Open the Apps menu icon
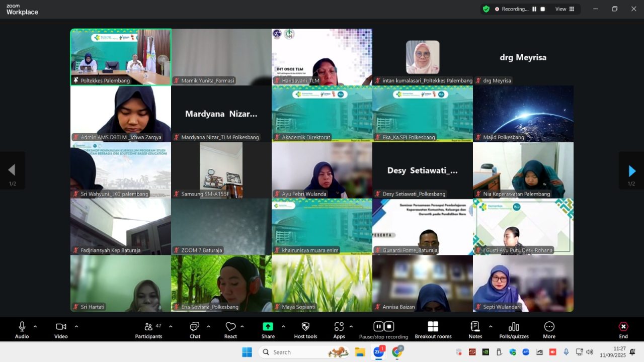The height and width of the screenshot is (362, 644). 339,329
